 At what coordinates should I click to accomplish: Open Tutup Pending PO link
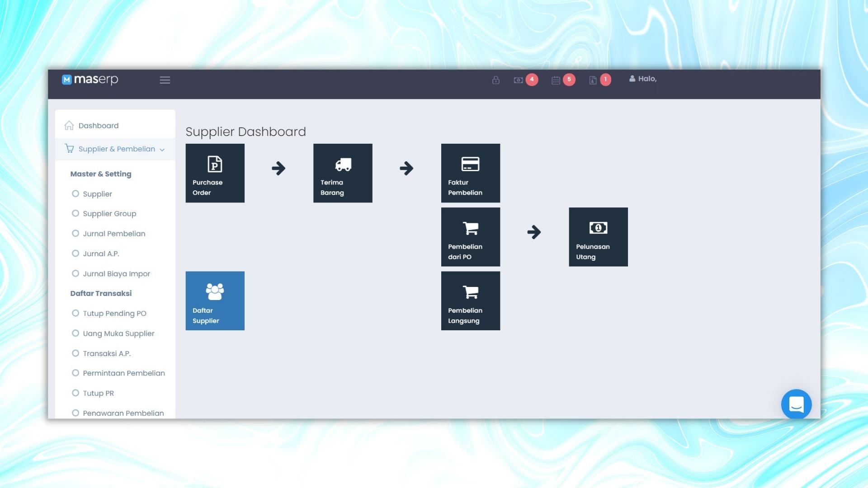click(x=114, y=314)
